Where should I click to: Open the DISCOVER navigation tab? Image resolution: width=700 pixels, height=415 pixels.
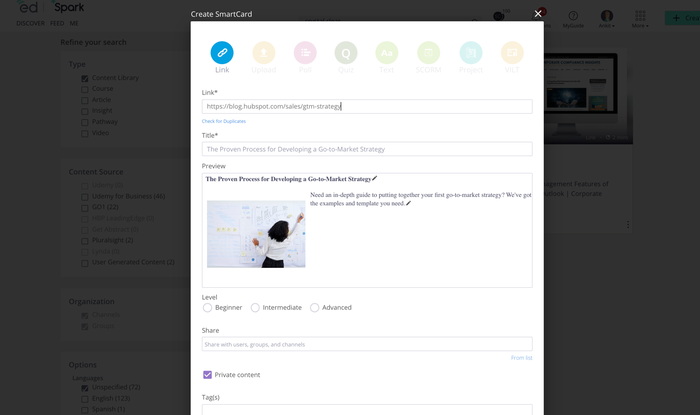coord(30,23)
